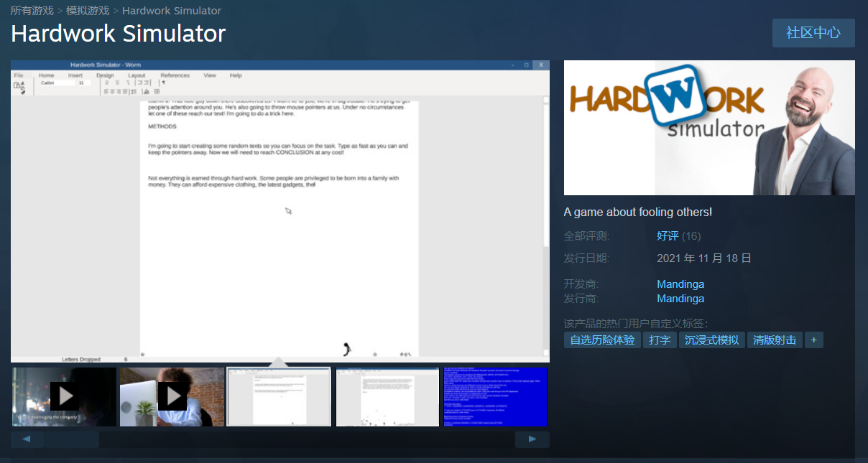Open the 社区中心 community hub

813,33
